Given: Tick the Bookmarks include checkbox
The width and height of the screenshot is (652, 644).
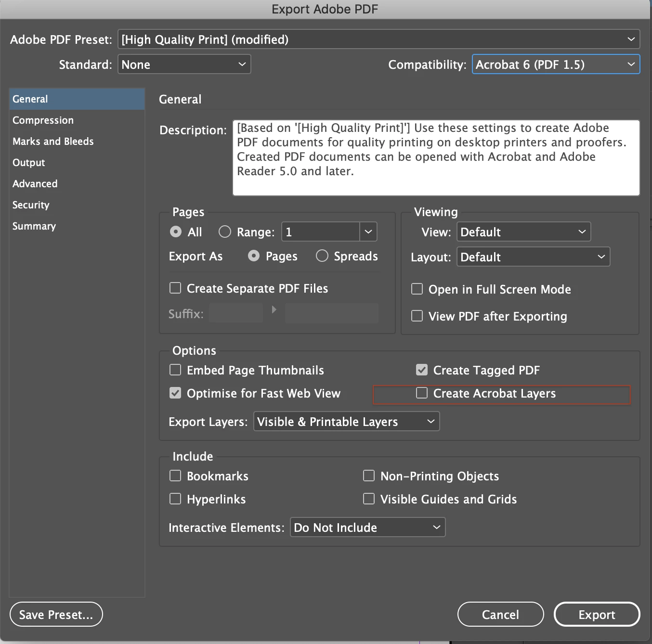Looking at the screenshot, I should pos(175,476).
